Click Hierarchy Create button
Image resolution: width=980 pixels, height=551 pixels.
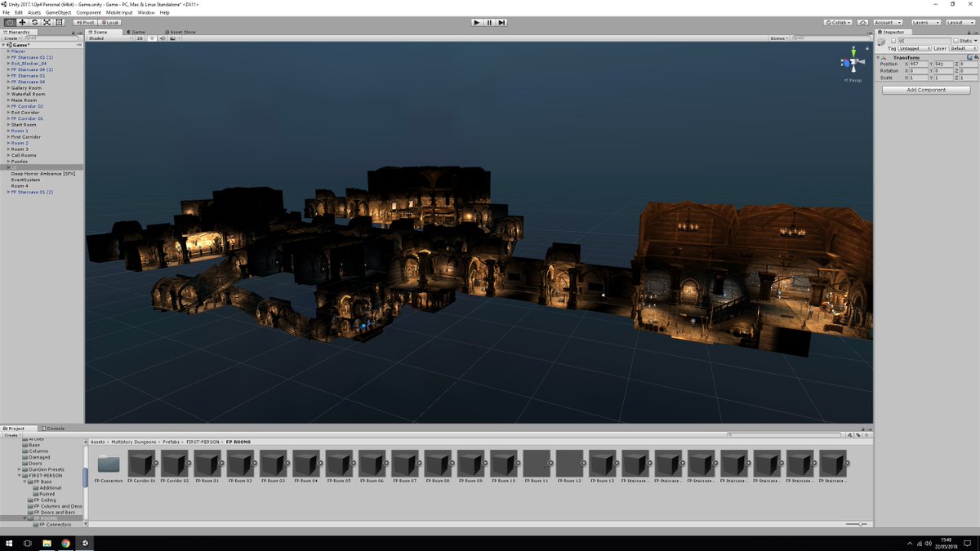point(11,38)
